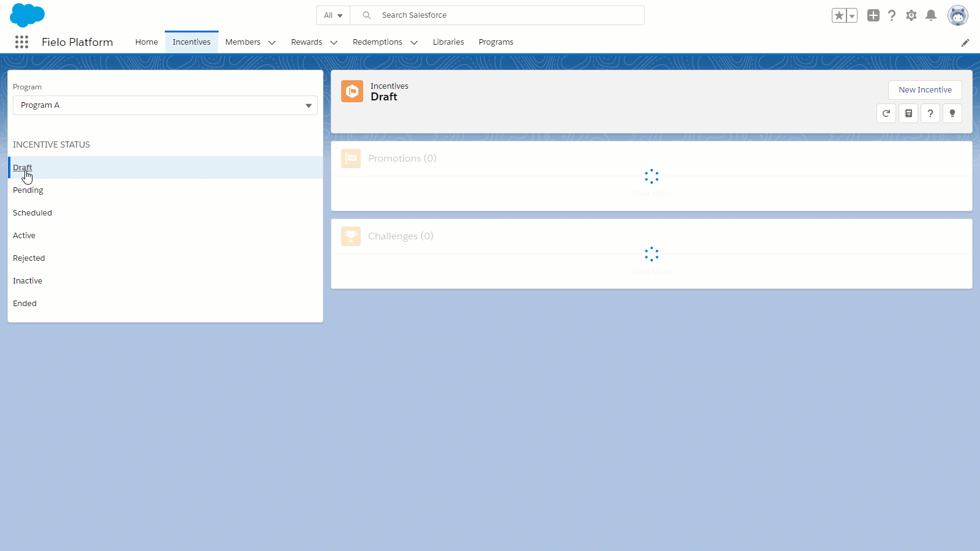Screen dimensions: 980x551
Task: Click the Salesforce cloud logo
Action: pyautogui.click(x=28, y=15)
